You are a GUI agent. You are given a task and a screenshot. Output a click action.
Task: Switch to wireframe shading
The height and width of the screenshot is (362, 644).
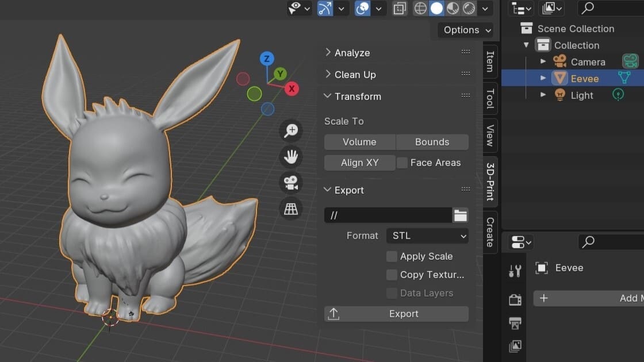tap(420, 8)
